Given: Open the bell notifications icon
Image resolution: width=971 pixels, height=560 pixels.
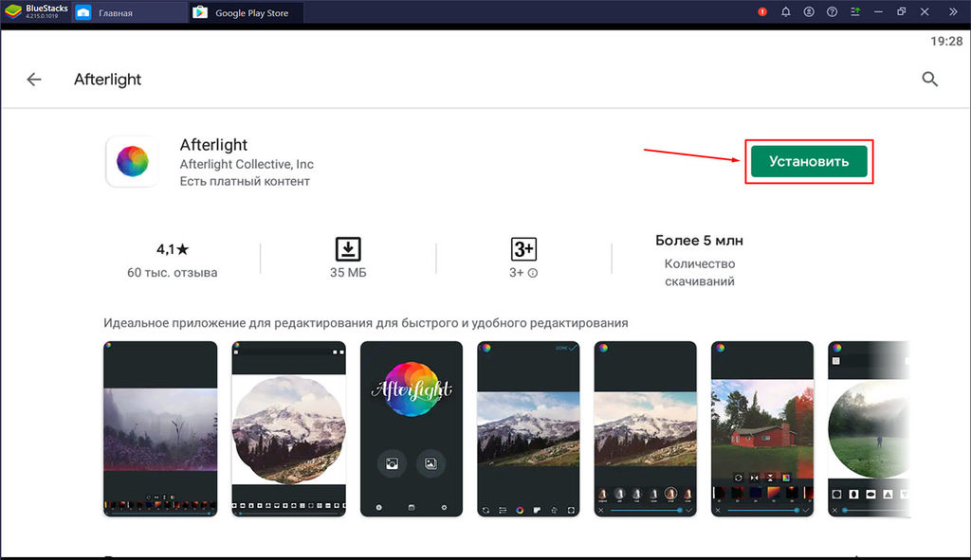Looking at the screenshot, I should [785, 11].
